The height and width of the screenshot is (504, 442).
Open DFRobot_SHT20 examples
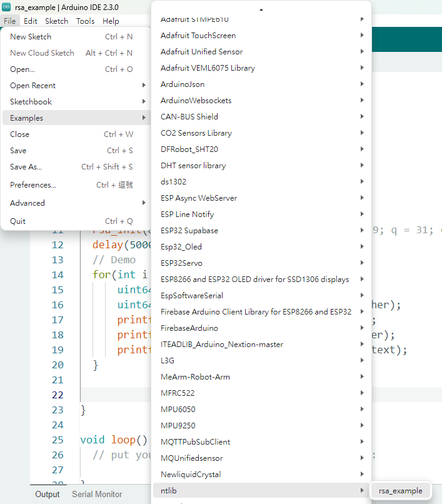point(261,149)
